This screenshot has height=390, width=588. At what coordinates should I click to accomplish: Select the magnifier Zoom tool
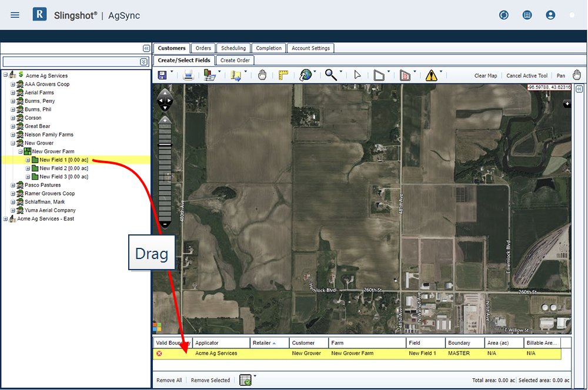pyautogui.click(x=330, y=75)
